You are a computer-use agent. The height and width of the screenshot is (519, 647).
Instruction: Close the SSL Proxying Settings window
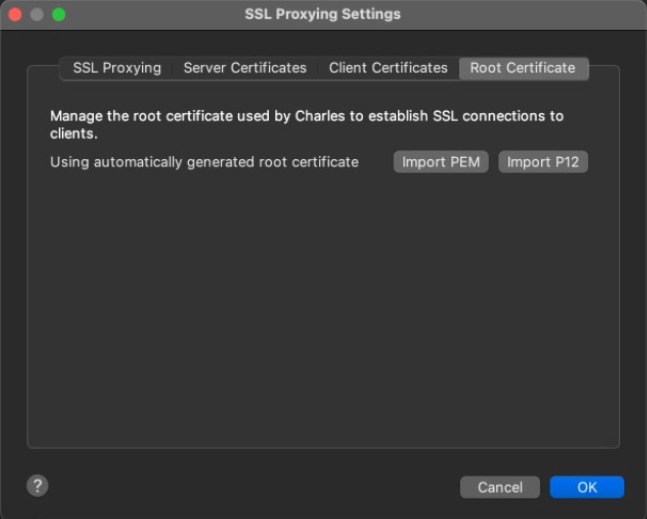pyautogui.click(x=15, y=15)
